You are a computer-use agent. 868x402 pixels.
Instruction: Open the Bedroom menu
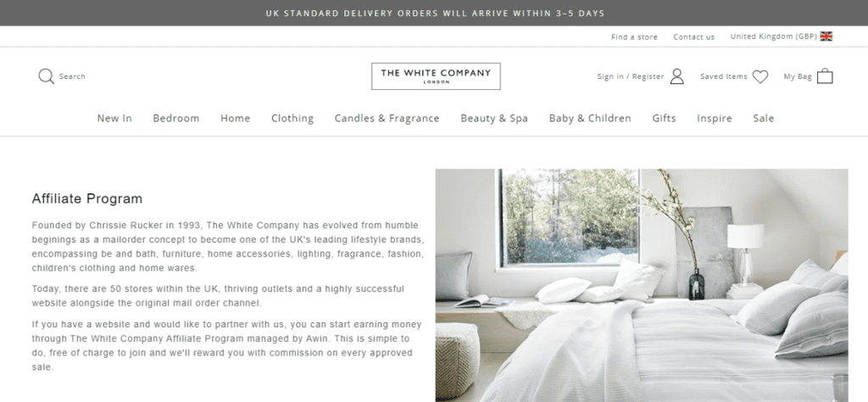pos(176,118)
